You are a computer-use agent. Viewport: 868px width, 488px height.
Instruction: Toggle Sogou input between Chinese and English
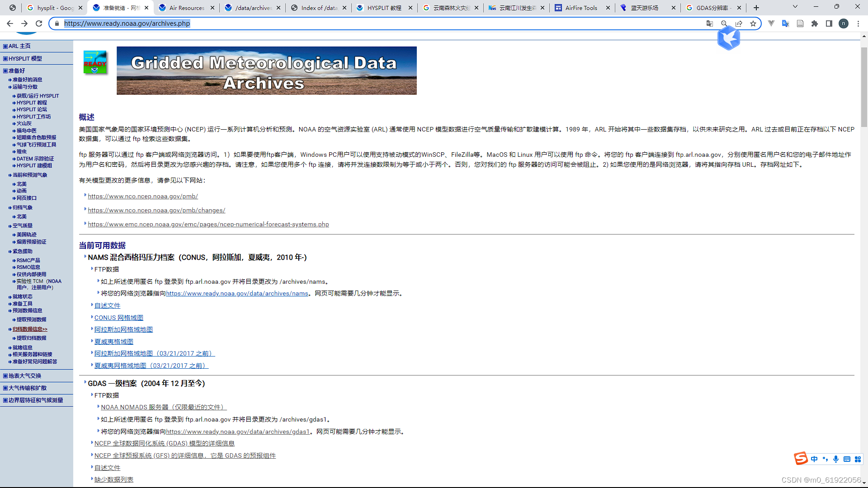point(814,459)
